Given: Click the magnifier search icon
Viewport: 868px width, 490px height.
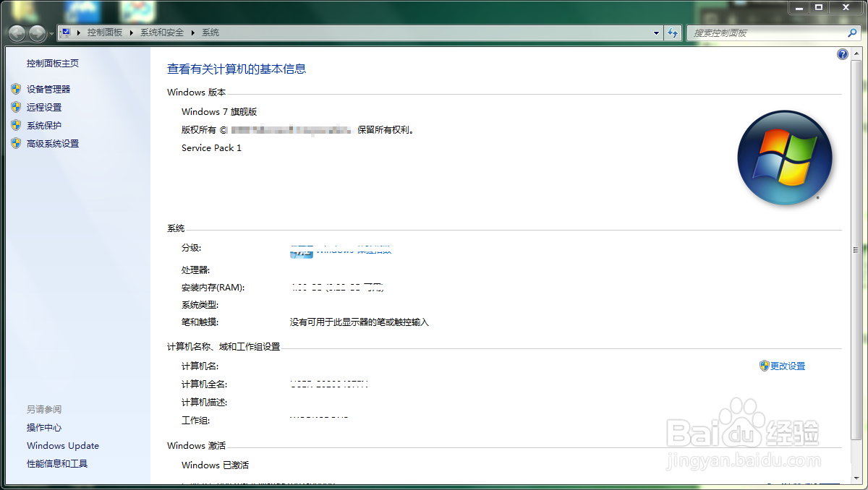Looking at the screenshot, I should click(x=852, y=33).
